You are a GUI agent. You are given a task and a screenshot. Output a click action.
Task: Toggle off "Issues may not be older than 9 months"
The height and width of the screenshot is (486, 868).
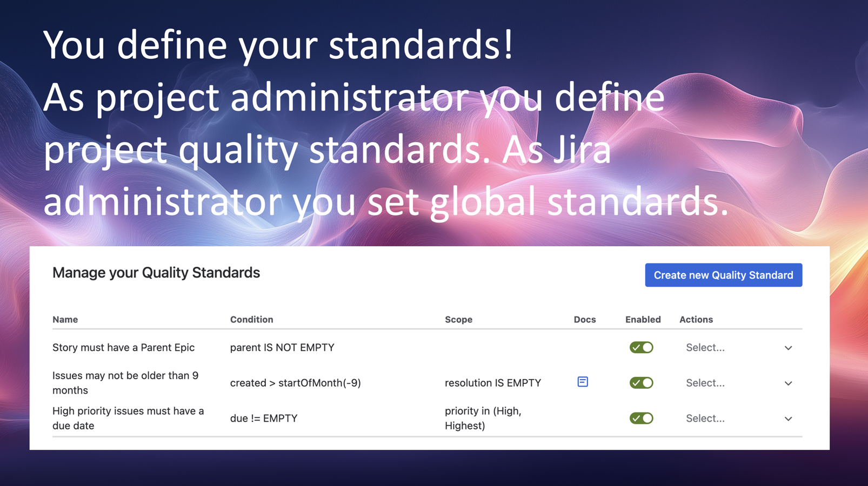(x=641, y=382)
